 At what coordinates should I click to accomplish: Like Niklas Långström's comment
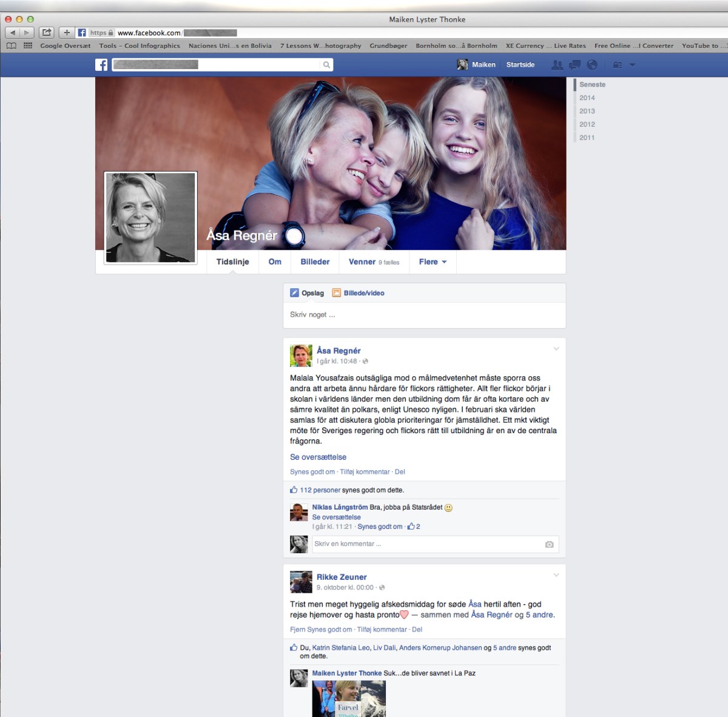(x=380, y=527)
